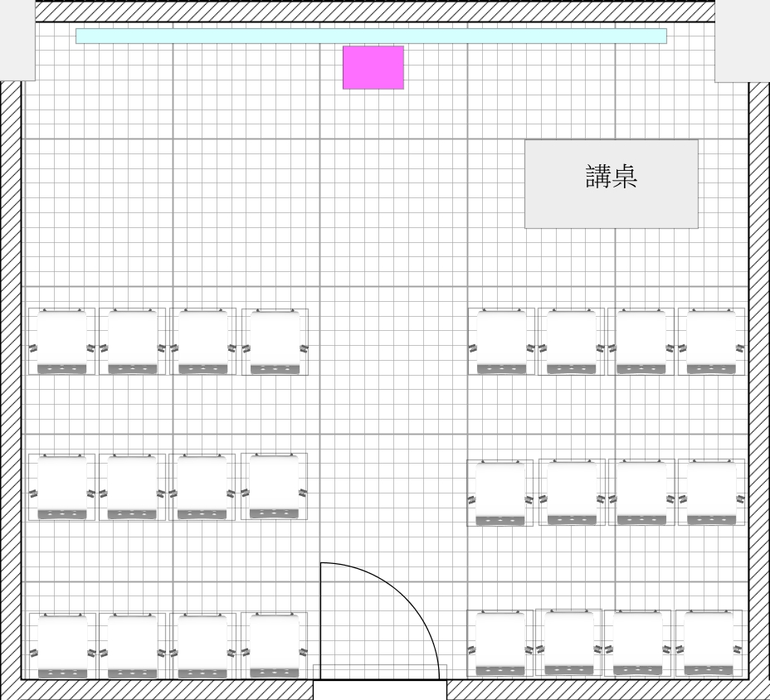Select the magenta rectangle near the whiteboard
Screen dimensions: 770x700
tap(373, 67)
